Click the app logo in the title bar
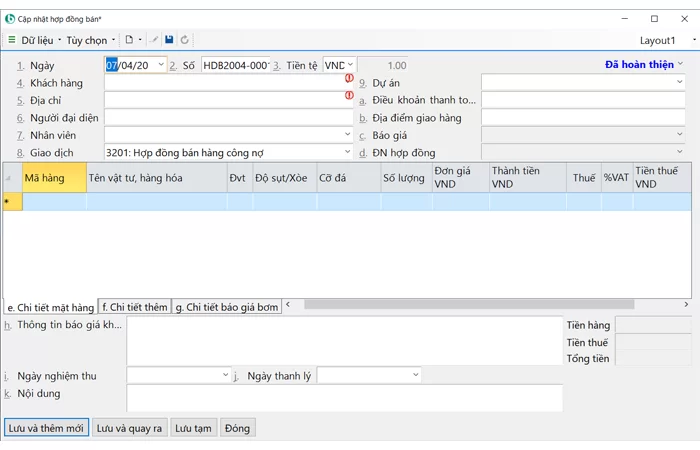This screenshot has width=700, height=450. click(10, 18)
